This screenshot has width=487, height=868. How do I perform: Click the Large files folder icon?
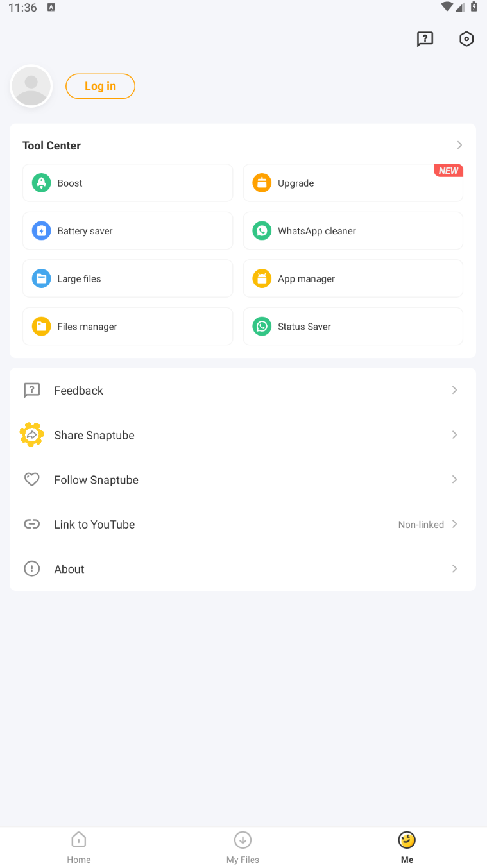coord(40,278)
